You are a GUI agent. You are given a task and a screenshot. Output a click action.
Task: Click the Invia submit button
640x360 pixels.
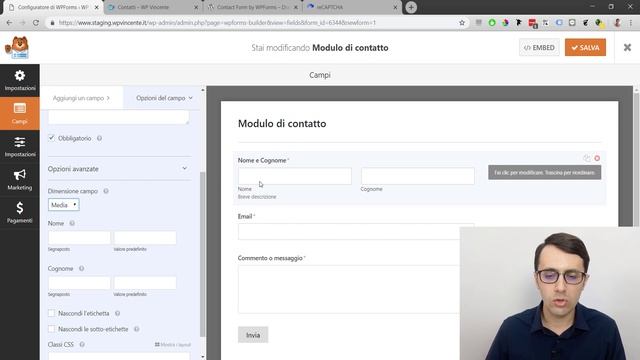point(253,335)
